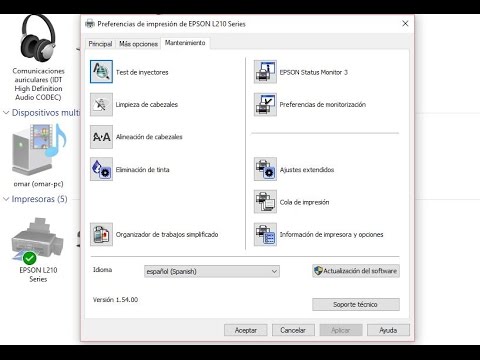Open the Idioma language dropdown
The height and width of the screenshot is (360, 480).
pos(212,271)
